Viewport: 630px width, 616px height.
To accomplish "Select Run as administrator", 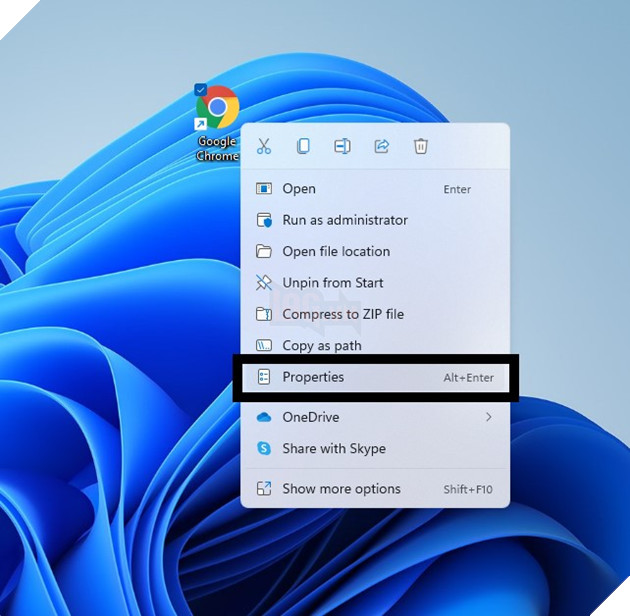I will [x=375, y=220].
